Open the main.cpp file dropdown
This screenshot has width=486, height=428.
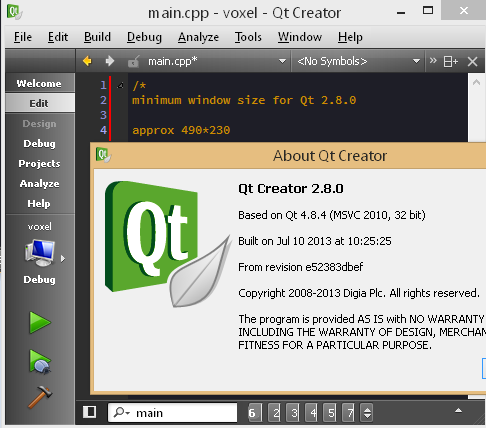(282, 61)
